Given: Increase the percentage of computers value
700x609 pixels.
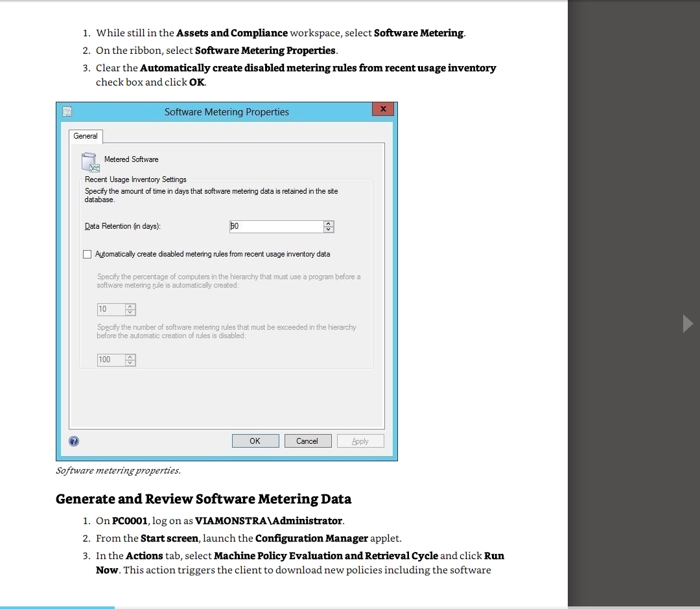Looking at the screenshot, I should (130, 306).
